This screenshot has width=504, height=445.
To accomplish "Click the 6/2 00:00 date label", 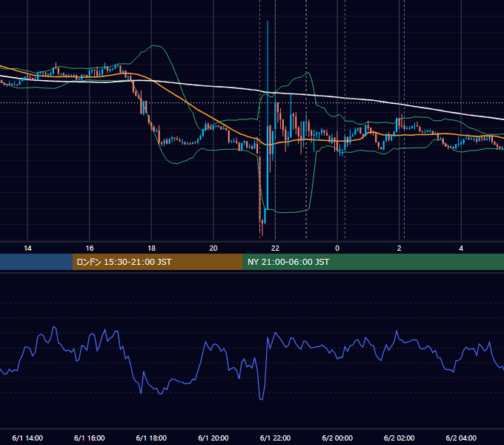I will 337,438.
